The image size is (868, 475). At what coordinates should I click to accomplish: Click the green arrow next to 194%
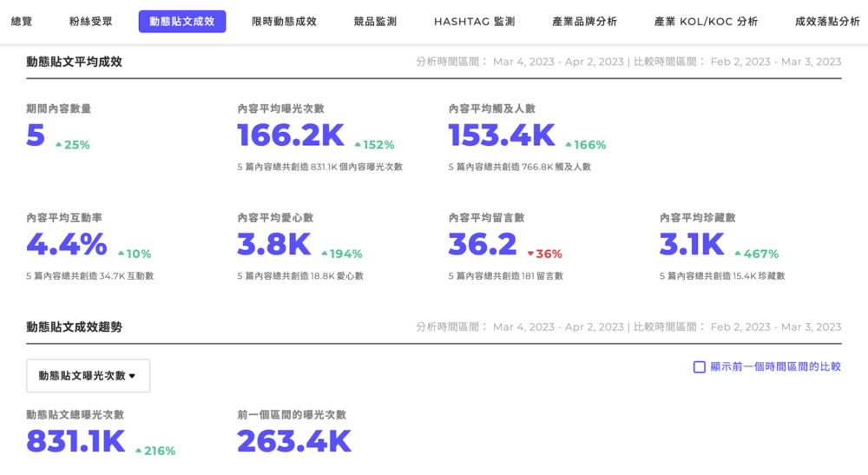(x=325, y=254)
